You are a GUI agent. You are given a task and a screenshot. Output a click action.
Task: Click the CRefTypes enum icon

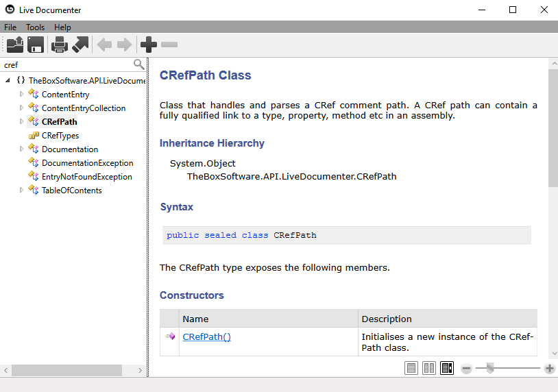tap(34, 135)
